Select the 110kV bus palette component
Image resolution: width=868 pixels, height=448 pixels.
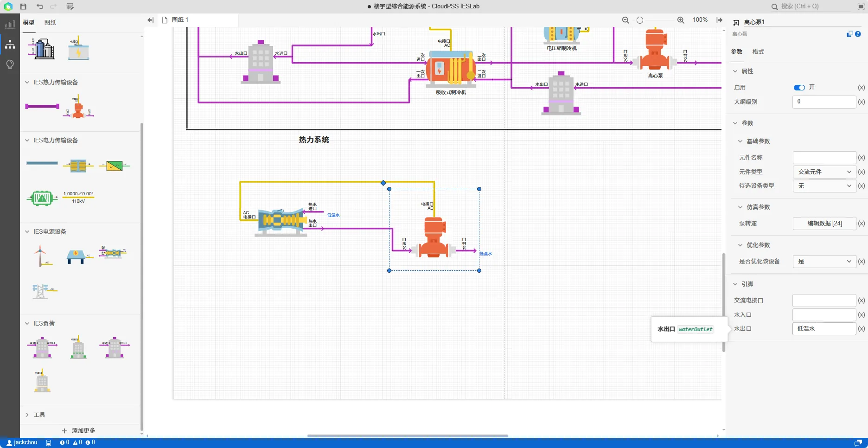[x=78, y=197]
